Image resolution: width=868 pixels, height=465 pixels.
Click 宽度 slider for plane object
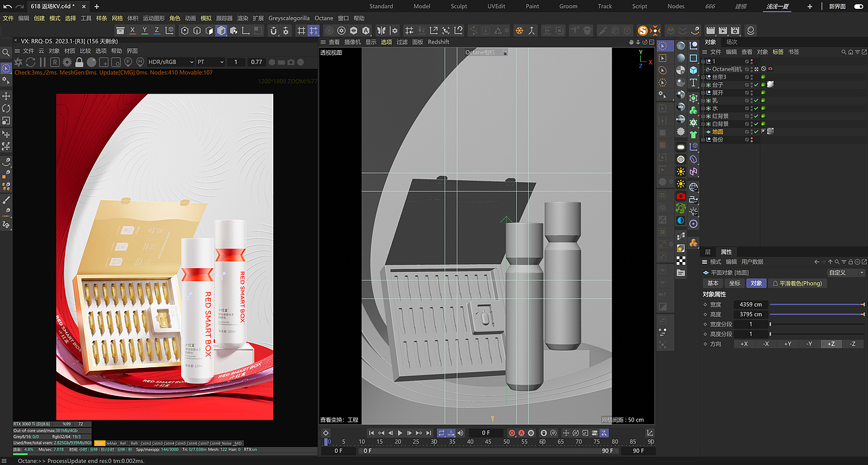point(817,305)
